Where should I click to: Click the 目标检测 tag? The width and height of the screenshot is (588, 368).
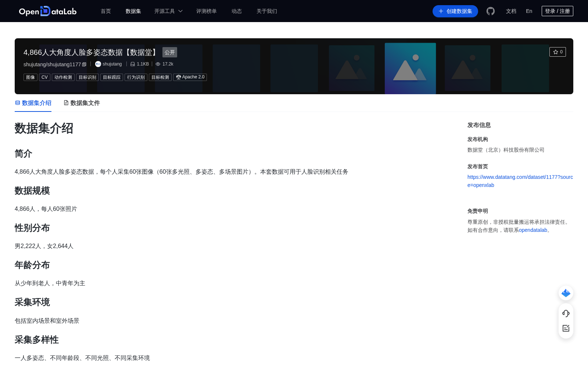[x=160, y=77]
